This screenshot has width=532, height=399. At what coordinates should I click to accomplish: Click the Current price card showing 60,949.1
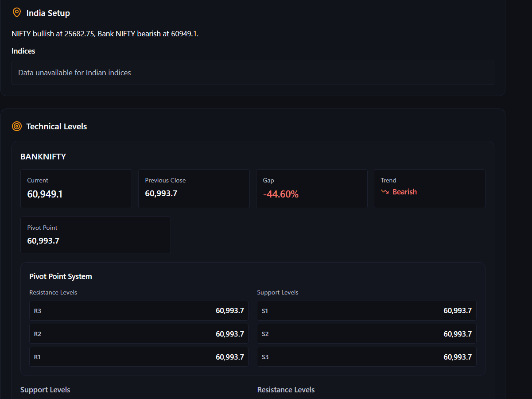coord(76,188)
